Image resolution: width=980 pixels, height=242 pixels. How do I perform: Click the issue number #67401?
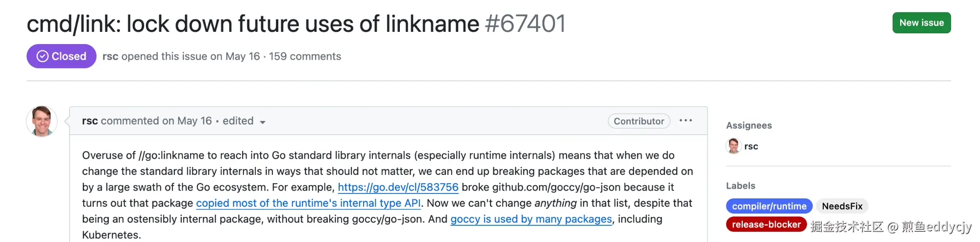pos(525,24)
